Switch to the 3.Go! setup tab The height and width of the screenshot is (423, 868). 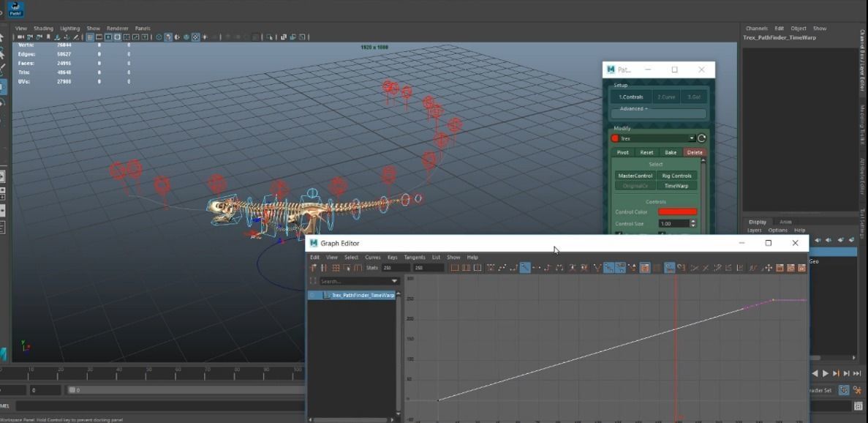click(x=694, y=97)
